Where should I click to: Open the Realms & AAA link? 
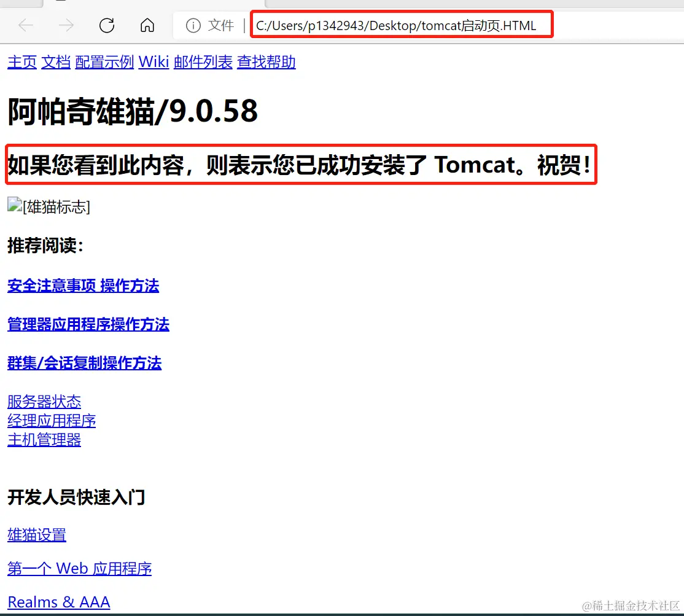click(59, 602)
